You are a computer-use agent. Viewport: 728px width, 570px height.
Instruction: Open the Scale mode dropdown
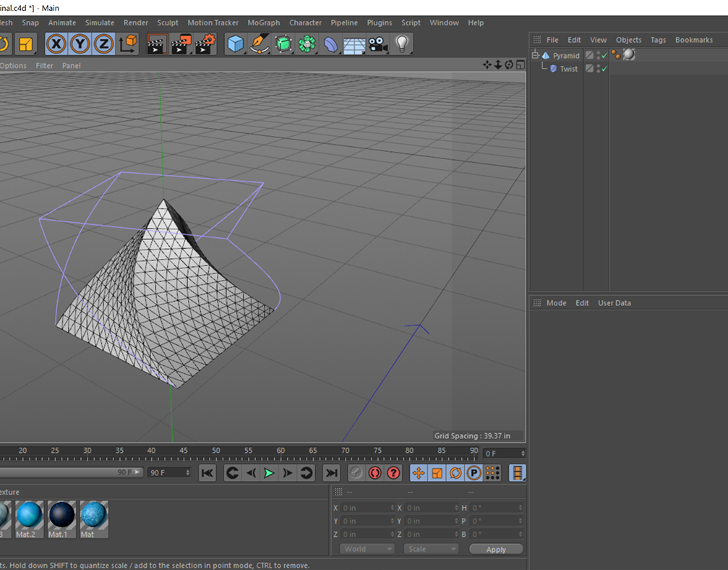430,549
